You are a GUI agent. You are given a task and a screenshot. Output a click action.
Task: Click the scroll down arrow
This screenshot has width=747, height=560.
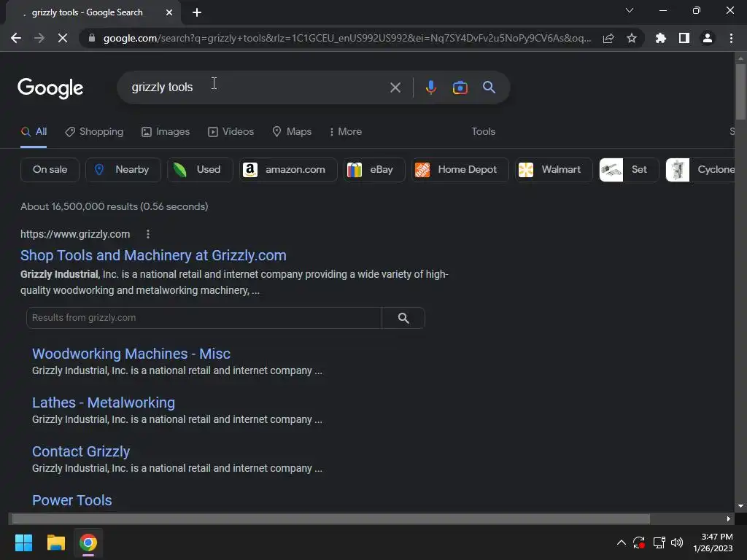[740, 506]
